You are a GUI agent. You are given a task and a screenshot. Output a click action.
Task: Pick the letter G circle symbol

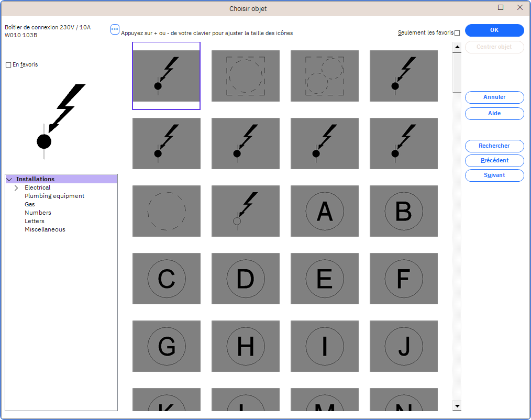click(x=166, y=346)
